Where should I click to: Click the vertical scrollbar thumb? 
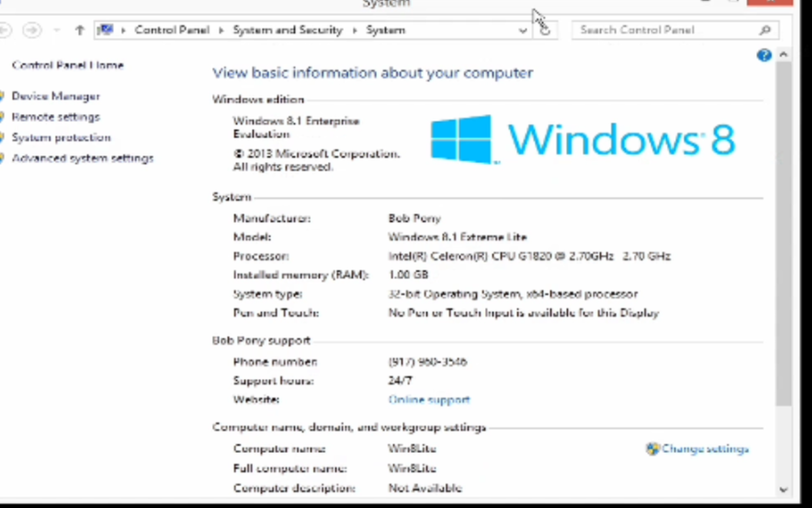tap(783, 233)
